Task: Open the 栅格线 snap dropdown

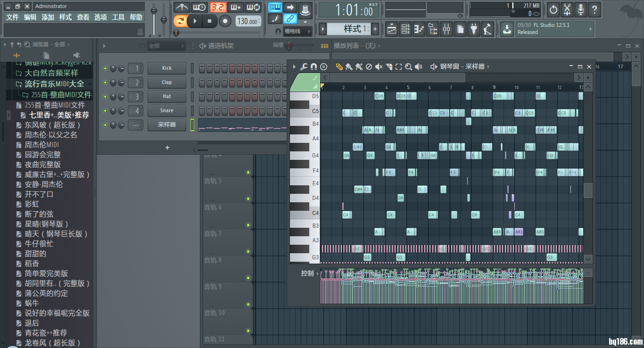Action: tap(298, 31)
